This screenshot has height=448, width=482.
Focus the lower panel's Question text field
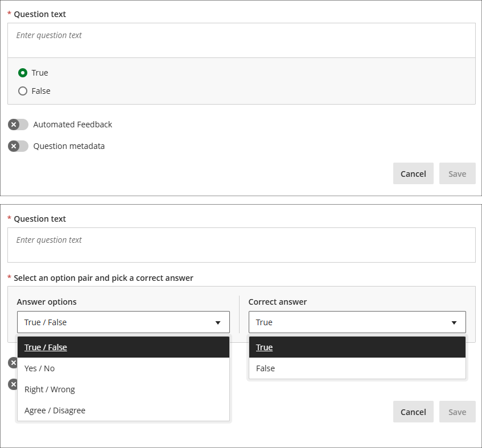coord(241,245)
